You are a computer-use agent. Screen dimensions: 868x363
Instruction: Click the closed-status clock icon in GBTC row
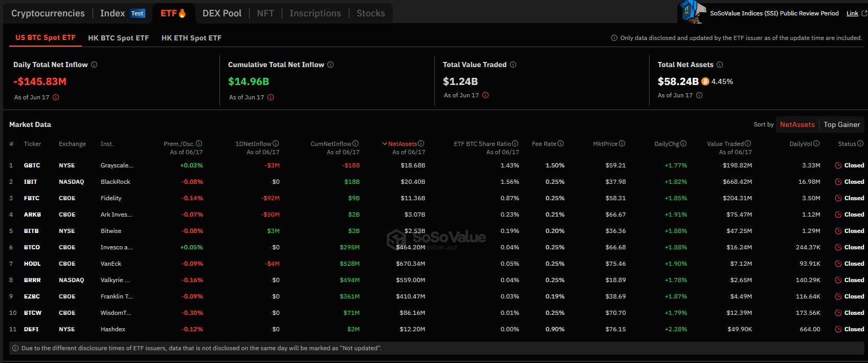[838, 165]
